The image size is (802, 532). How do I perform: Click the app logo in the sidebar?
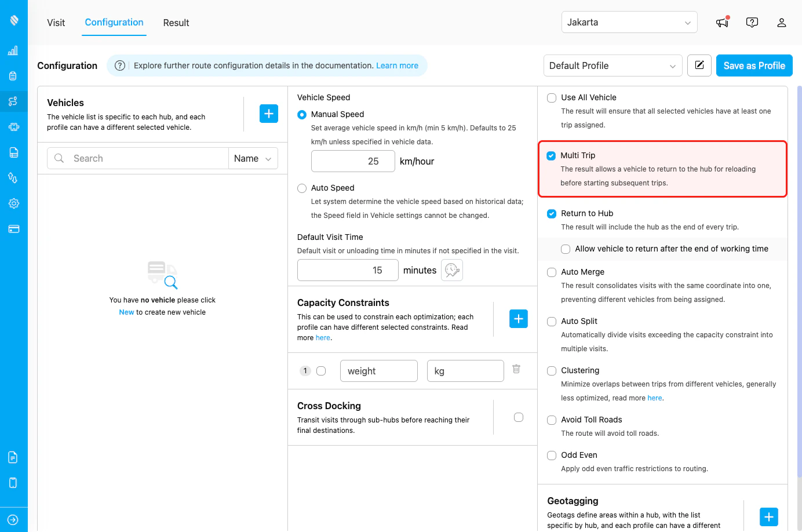click(x=14, y=20)
